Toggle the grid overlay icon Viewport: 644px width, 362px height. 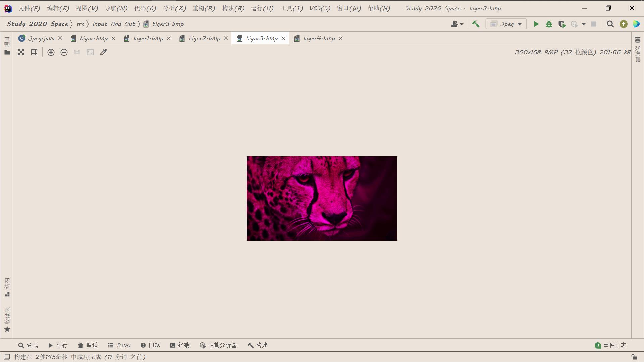coord(34,52)
